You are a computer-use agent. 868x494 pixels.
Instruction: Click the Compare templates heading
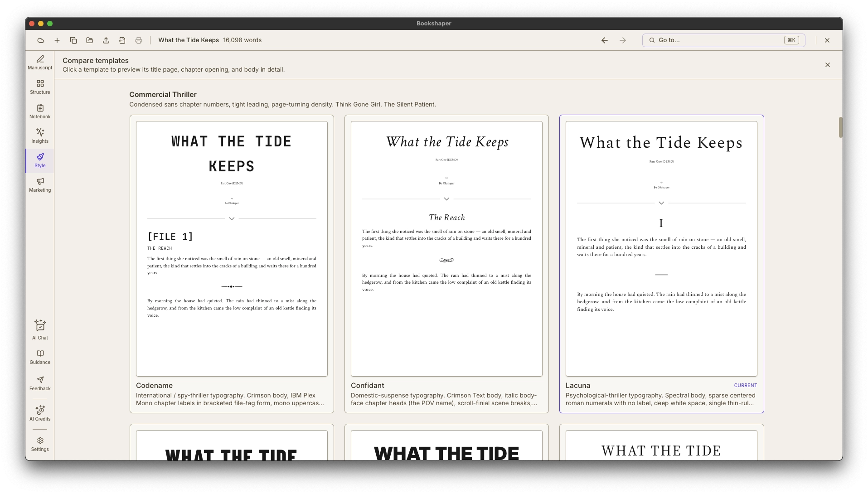click(x=96, y=60)
